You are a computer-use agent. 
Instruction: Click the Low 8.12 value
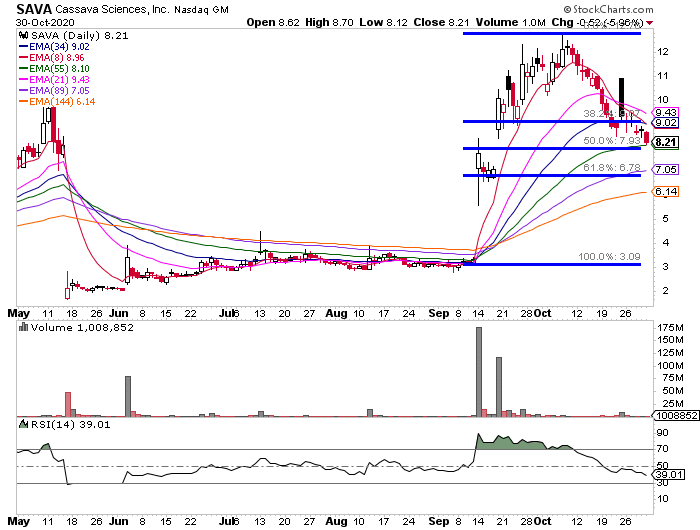(383, 22)
